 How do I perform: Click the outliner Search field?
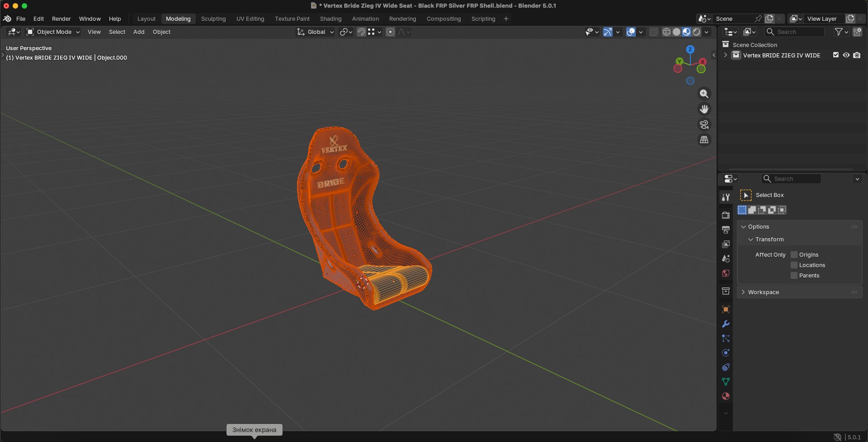tap(794, 32)
